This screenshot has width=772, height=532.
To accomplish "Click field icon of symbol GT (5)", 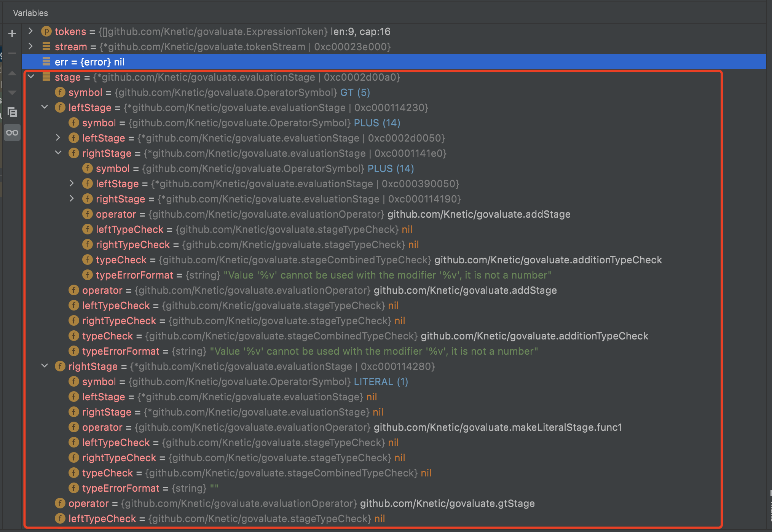I will 60,92.
